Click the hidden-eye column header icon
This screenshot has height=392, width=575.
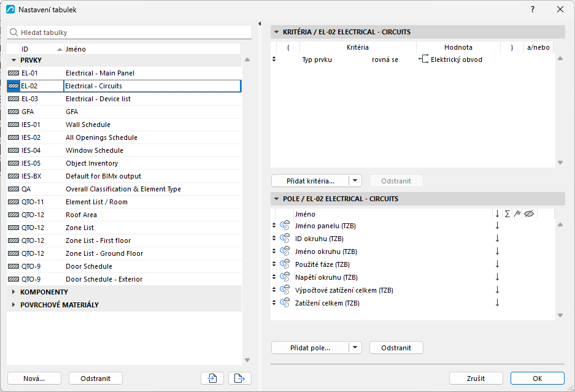click(x=529, y=213)
